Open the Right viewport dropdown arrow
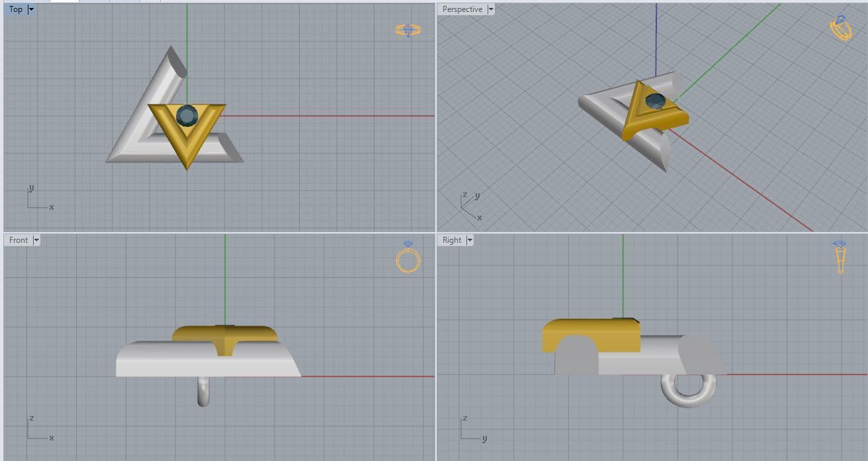The width and height of the screenshot is (868, 461). click(470, 240)
